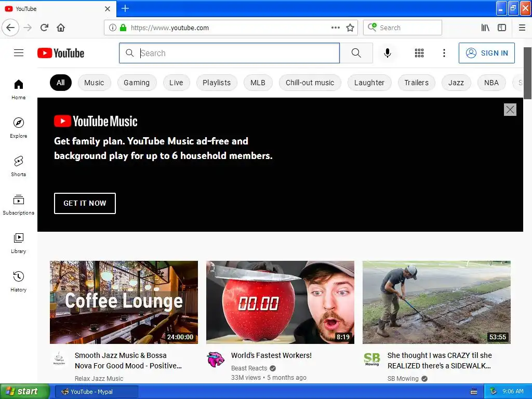Open YouTube apps grid
This screenshot has height=399, width=532.
coord(419,53)
